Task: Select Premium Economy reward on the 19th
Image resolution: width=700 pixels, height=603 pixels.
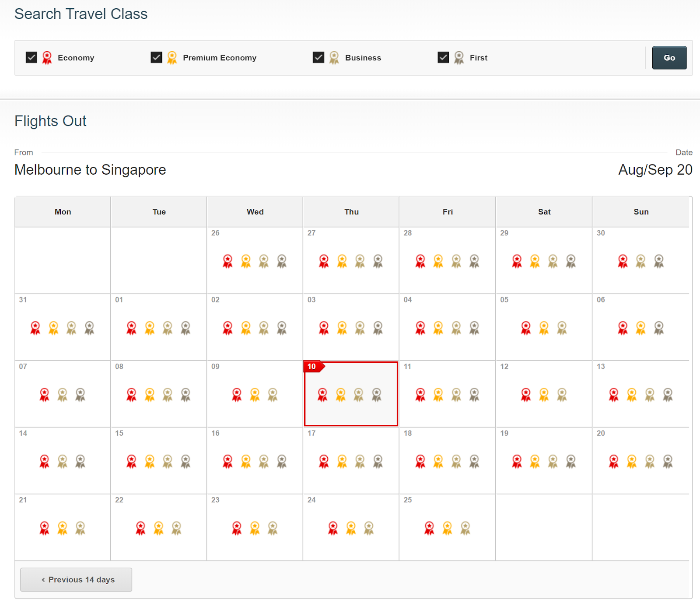Action: coord(535,461)
